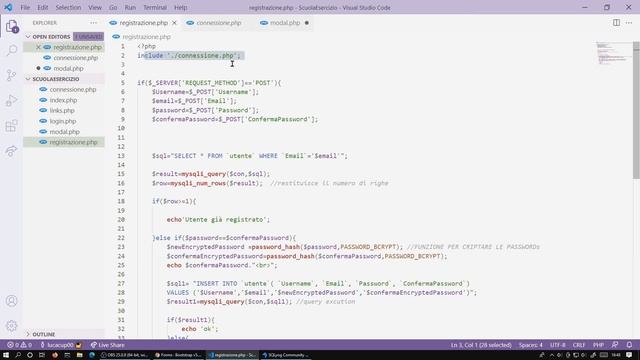Image resolution: width=640 pixels, height=360 pixels.
Task: Open the Source Control view
Action: pyautogui.click(x=12, y=76)
